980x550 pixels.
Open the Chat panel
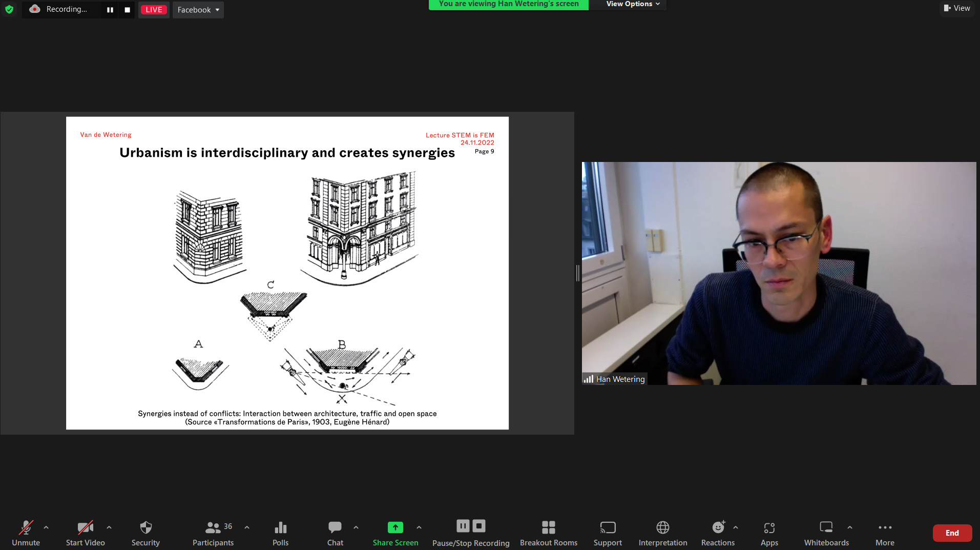point(335,533)
